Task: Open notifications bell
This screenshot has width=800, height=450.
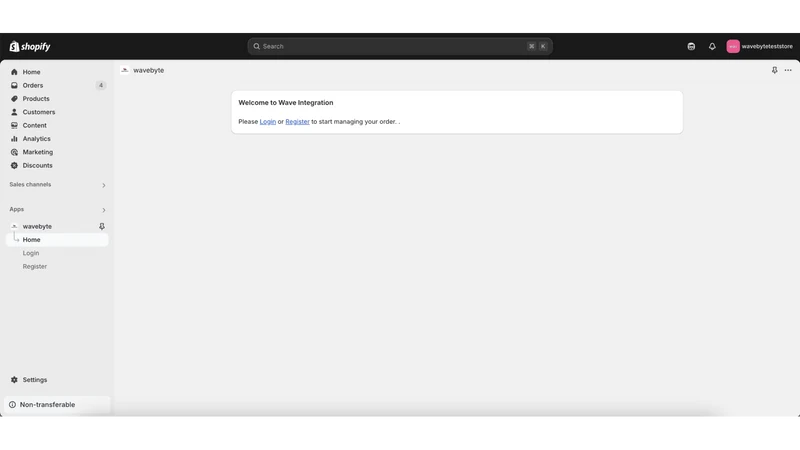Action: [712, 46]
